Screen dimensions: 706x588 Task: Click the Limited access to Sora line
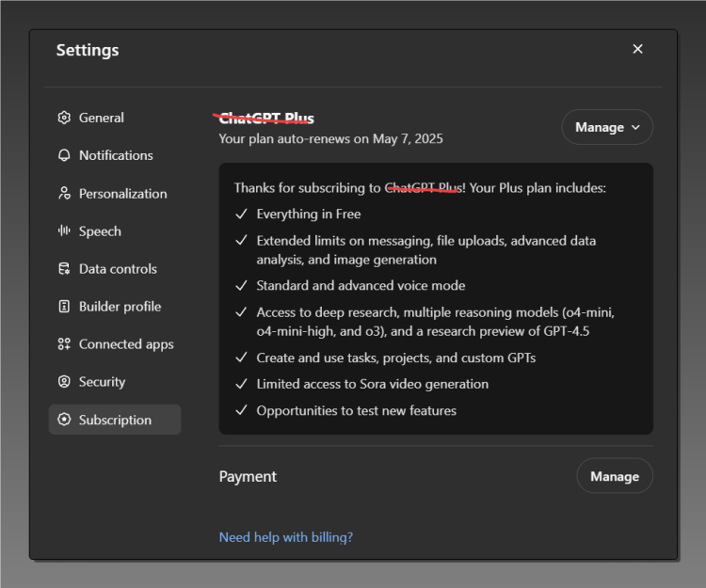tap(373, 384)
